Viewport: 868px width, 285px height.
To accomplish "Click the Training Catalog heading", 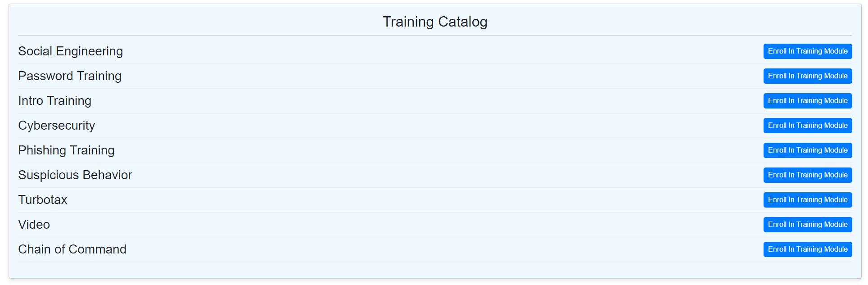I will click(x=435, y=22).
